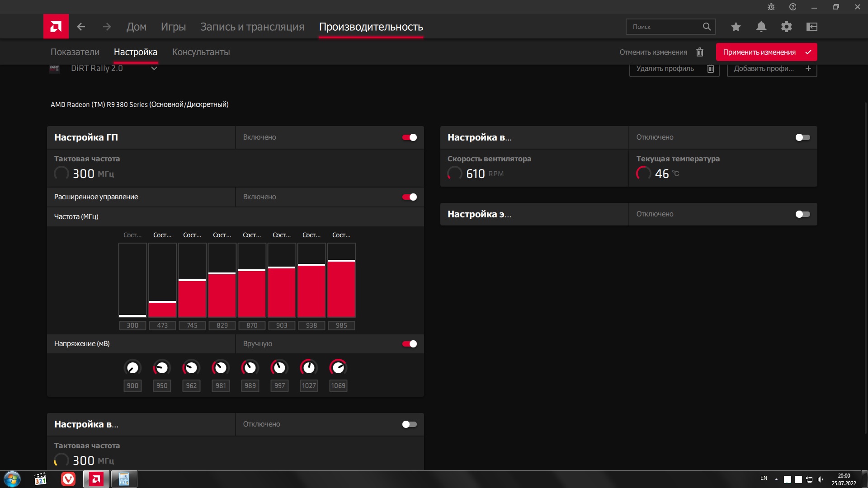Click the bug report icon
Screen dimensions: 868x488
coord(771,7)
